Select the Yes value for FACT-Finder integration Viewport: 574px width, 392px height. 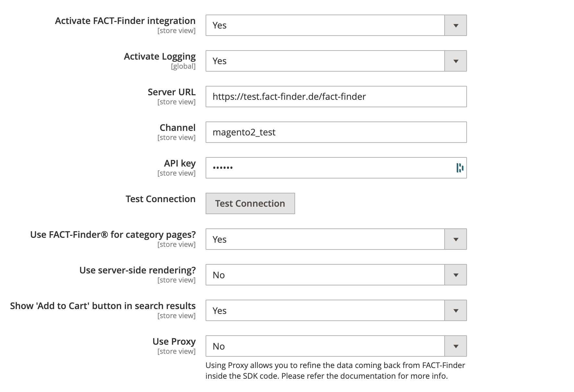click(x=324, y=25)
